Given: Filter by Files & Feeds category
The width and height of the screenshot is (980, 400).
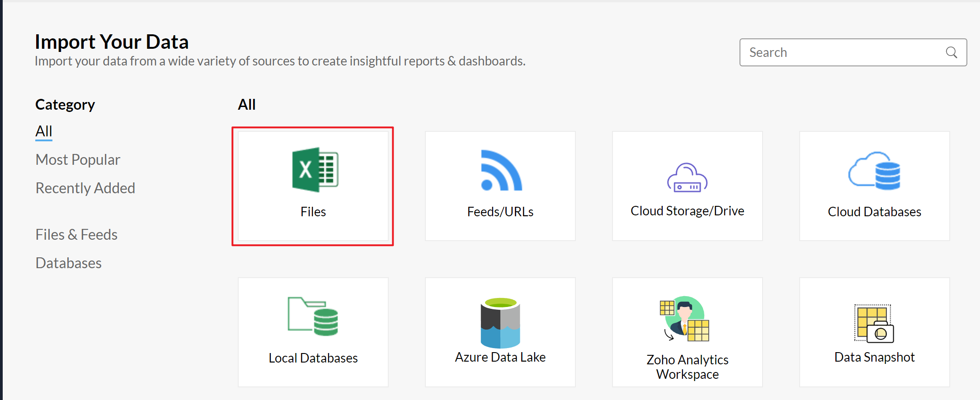Looking at the screenshot, I should click(76, 235).
